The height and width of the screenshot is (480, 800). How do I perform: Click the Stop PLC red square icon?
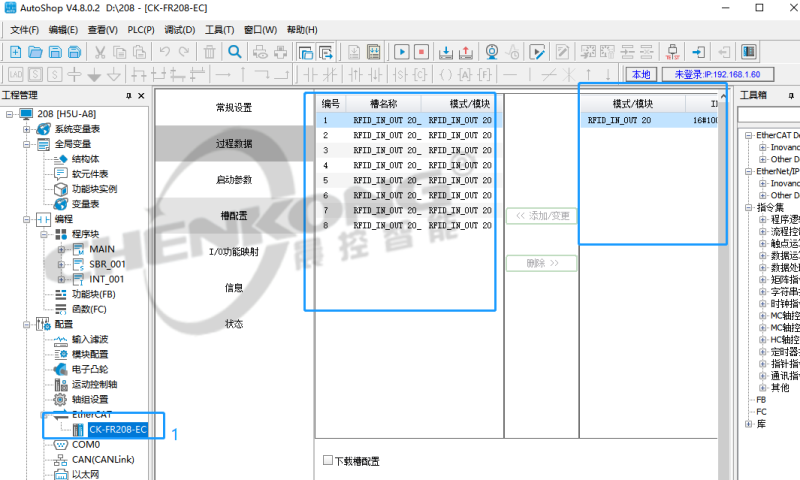point(421,51)
